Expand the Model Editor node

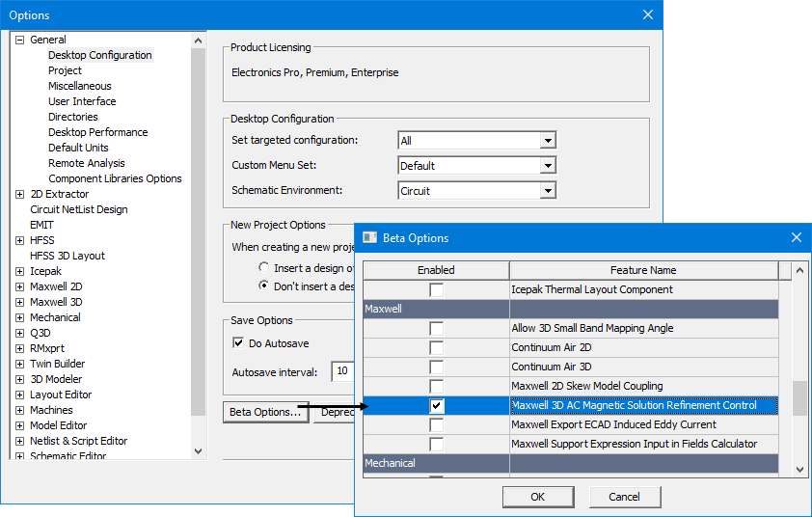tap(19, 425)
